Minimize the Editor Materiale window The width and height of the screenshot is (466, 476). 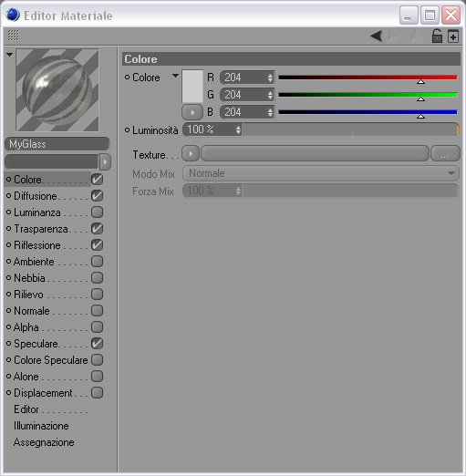coord(409,15)
